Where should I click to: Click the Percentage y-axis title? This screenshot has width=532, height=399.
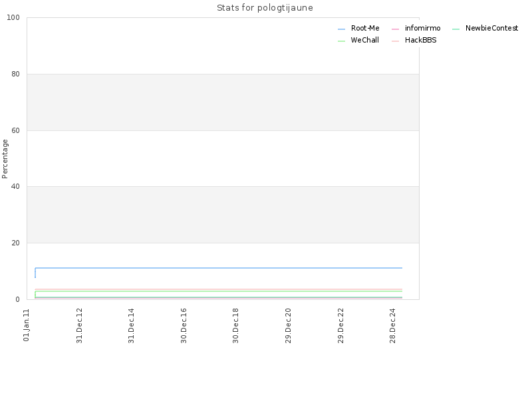pos(5,159)
